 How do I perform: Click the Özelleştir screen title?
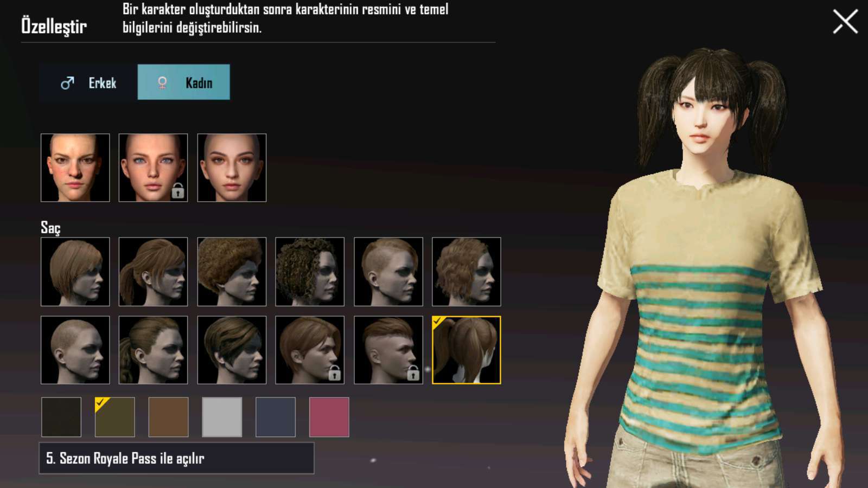click(54, 25)
